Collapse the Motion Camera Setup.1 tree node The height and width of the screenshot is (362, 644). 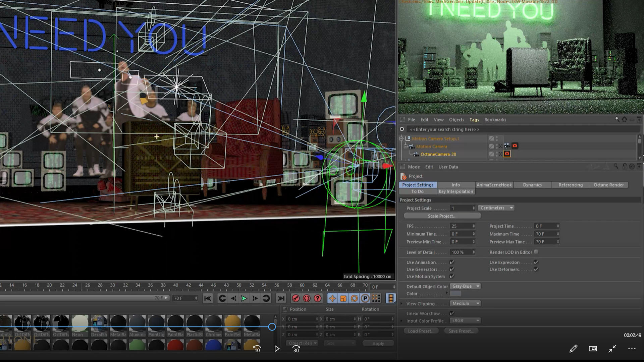pyautogui.click(x=401, y=138)
